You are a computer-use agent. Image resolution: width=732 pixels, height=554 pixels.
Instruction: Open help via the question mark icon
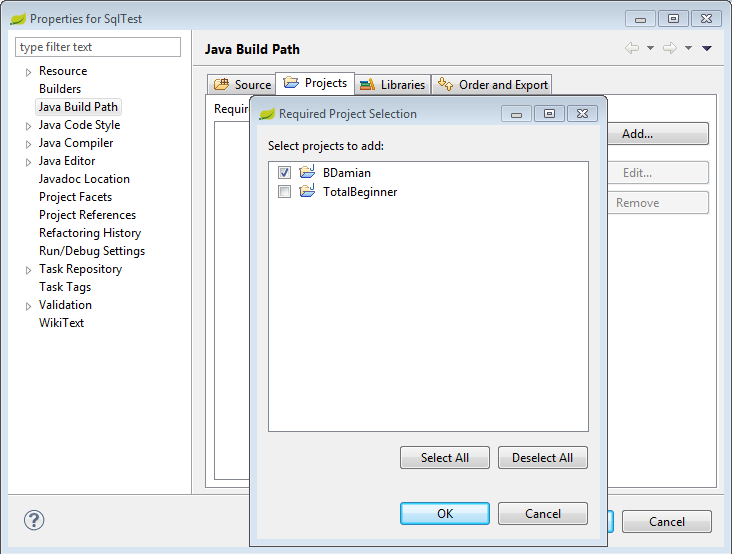point(34,520)
